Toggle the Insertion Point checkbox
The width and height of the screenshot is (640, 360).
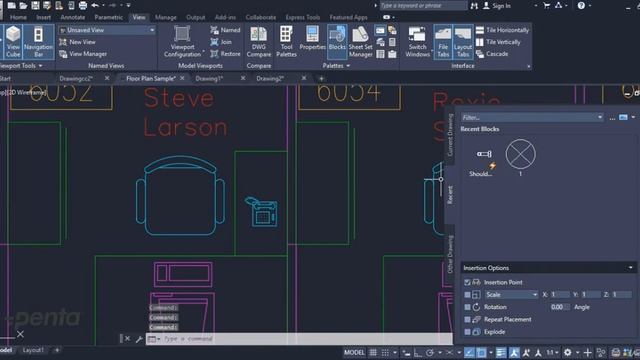pyautogui.click(x=467, y=282)
